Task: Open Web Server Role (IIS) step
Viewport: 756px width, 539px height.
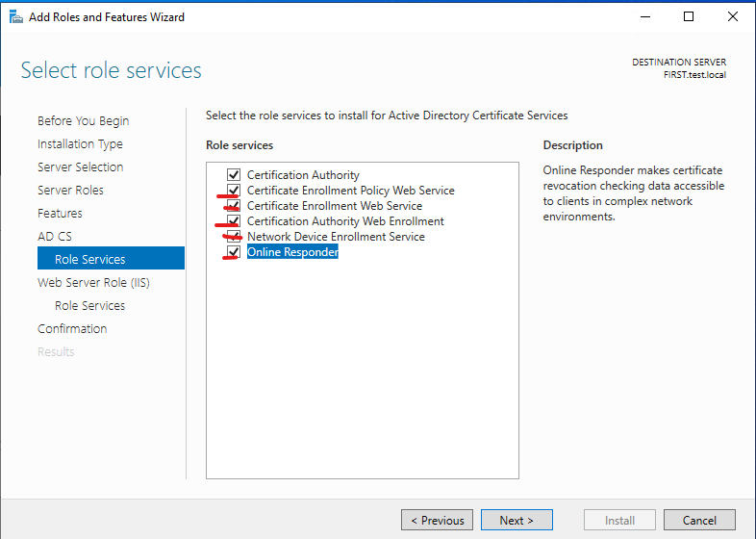Action: pos(93,283)
